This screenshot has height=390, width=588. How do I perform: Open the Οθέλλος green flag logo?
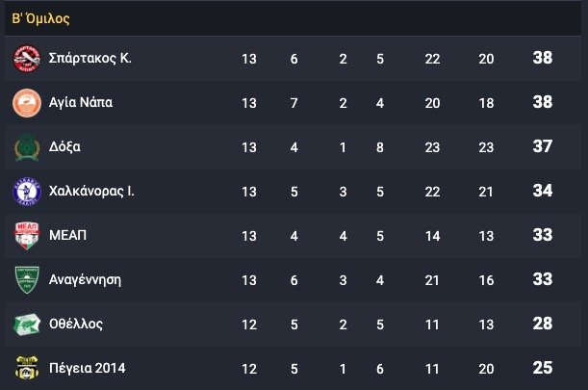point(27,325)
